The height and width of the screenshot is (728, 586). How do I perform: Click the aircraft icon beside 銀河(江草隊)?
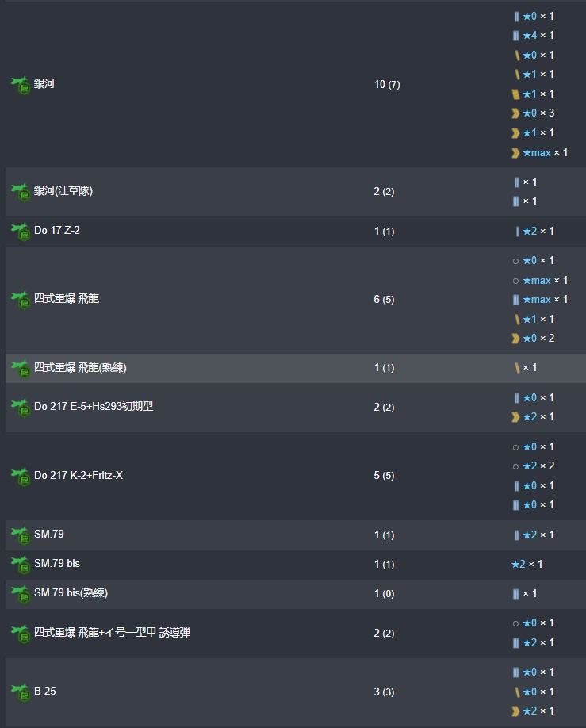point(20,191)
